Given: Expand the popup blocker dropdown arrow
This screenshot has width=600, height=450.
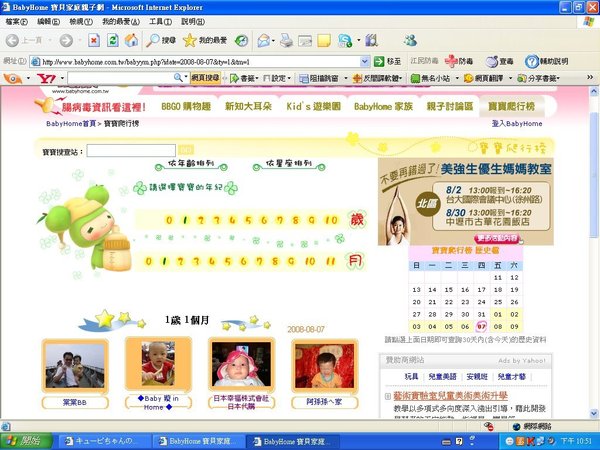Looking at the screenshot, I should tap(346, 78).
